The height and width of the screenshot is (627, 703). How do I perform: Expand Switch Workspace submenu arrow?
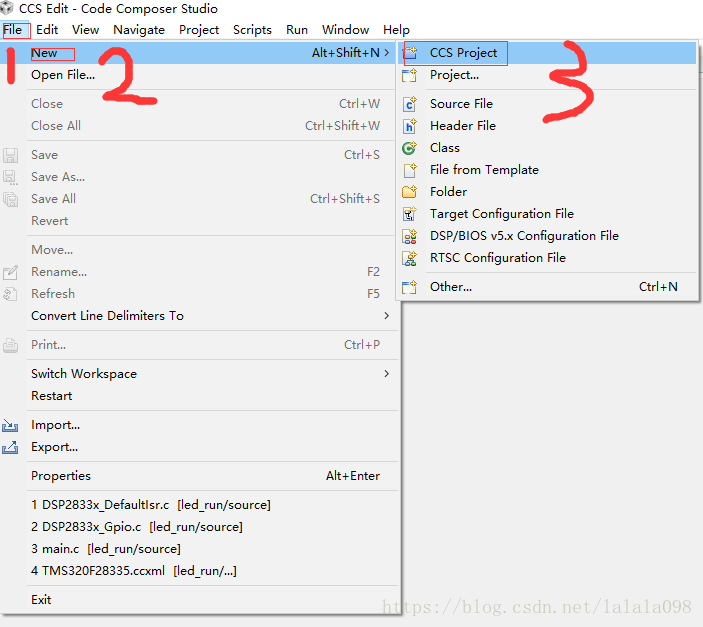pyautogui.click(x=386, y=374)
